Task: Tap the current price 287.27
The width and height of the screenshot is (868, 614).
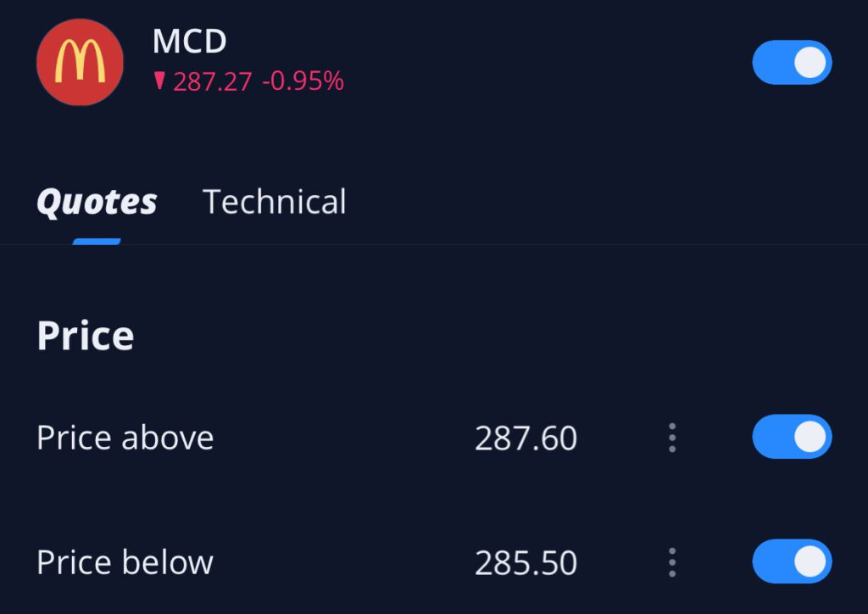Action: tap(213, 81)
